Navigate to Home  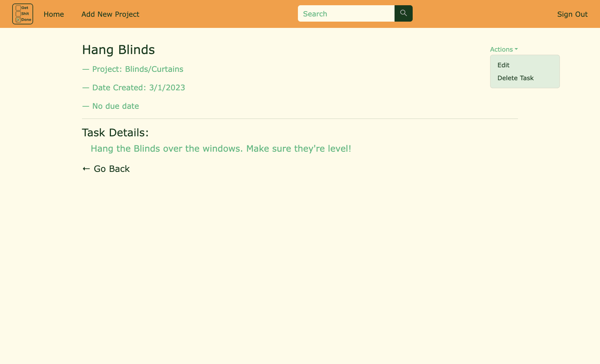pos(54,14)
